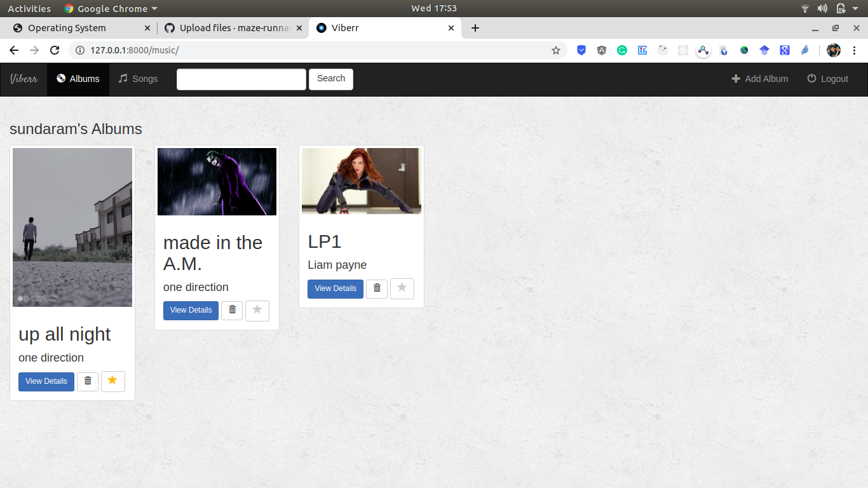Open the blue feather extension icon
The image size is (868, 488).
coord(805,50)
